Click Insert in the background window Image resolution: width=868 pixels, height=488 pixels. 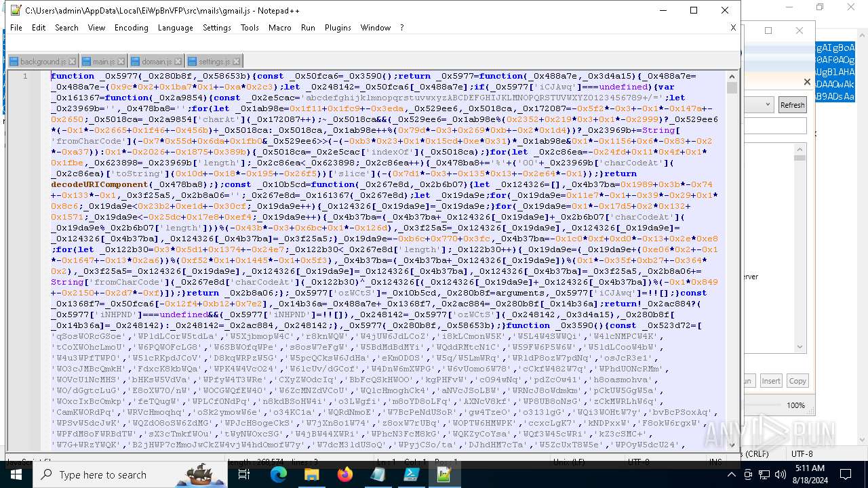pos(770,381)
